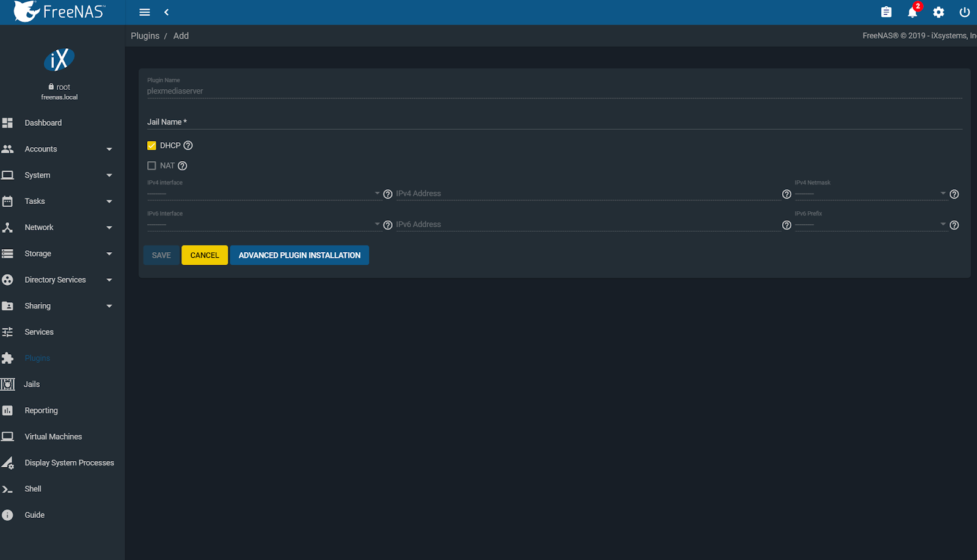Screen dimensions: 977x560
Task: Click the Tasks calendar icon
Action: click(x=7, y=202)
